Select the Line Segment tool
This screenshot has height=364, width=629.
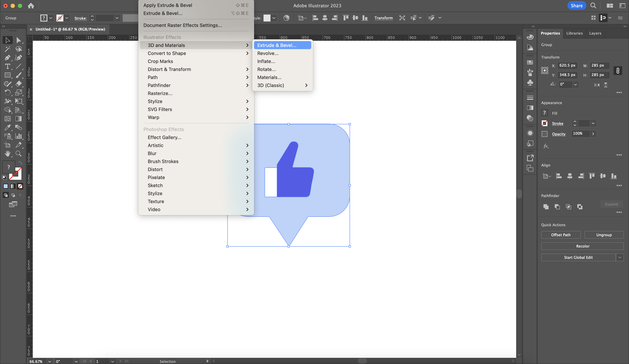click(18, 66)
